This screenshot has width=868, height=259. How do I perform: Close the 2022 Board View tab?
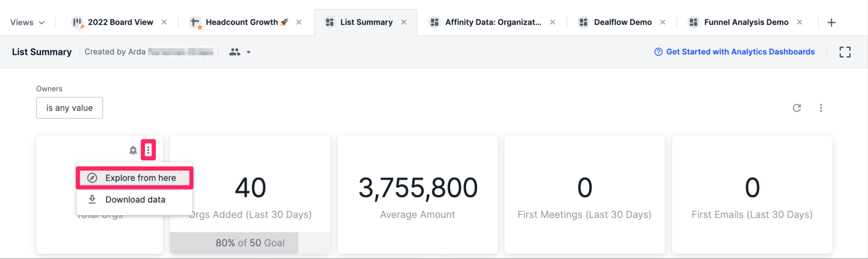pyautogui.click(x=164, y=22)
